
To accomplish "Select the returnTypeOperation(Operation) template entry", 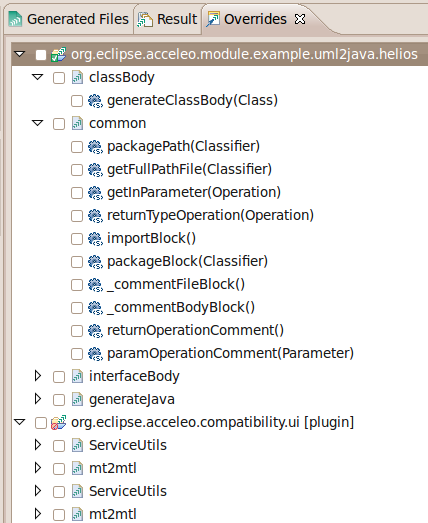I will click(210, 215).
